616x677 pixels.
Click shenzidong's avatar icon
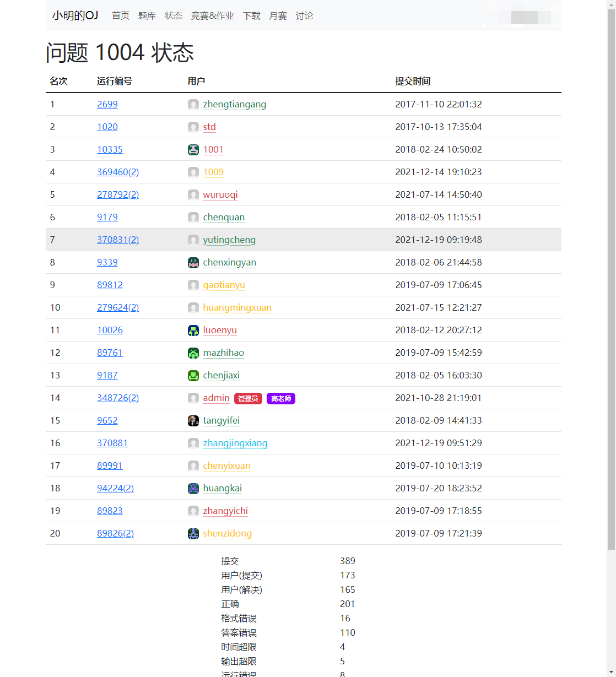click(193, 534)
